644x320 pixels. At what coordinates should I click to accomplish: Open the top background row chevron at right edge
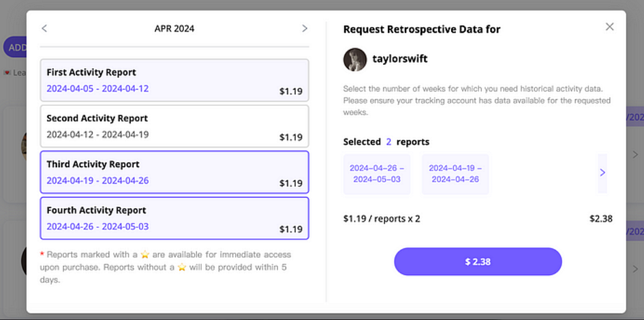pos(635,155)
